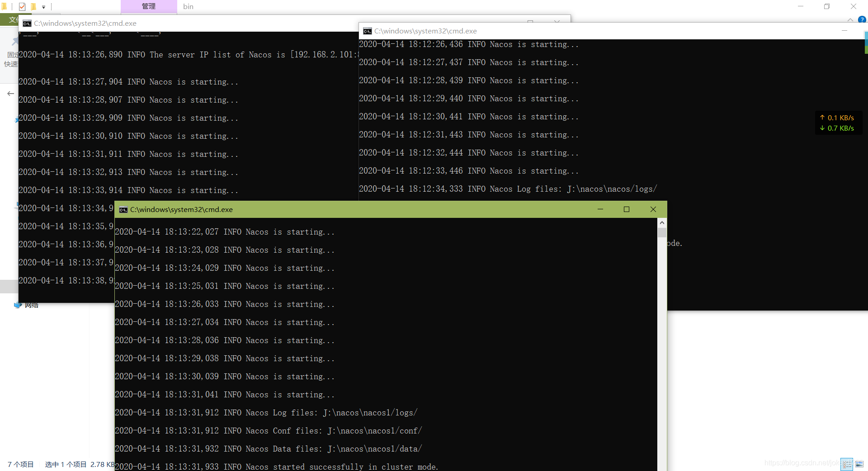Click the 18:13:31,041 starting line in front window
This screenshot has height=471, width=868.
[225, 395]
